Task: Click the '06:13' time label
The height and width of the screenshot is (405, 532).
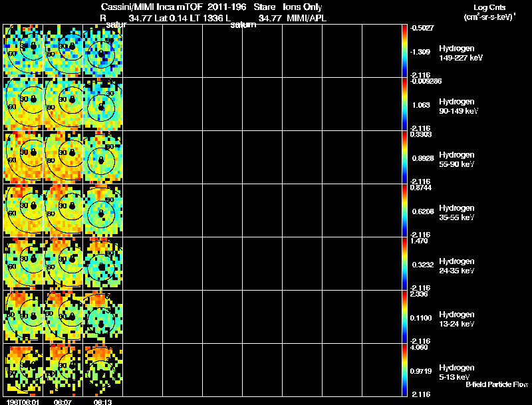Action: click(103, 402)
